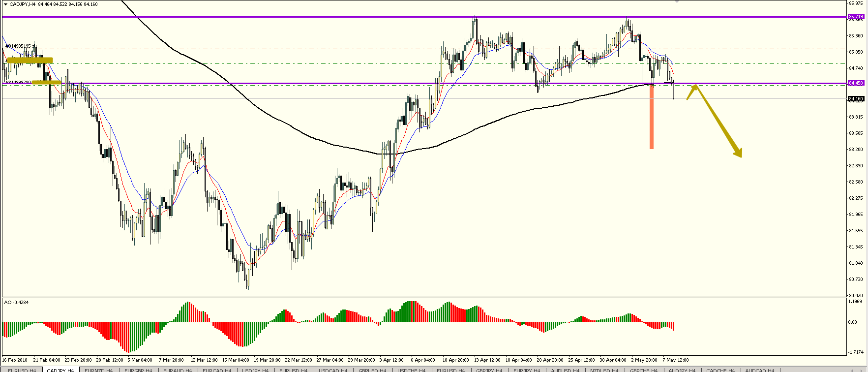Image resolution: width=868 pixels, height=372 pixels.
Task: Go to the USDCHF H4 chart tab
Action: tap(411, 370)
